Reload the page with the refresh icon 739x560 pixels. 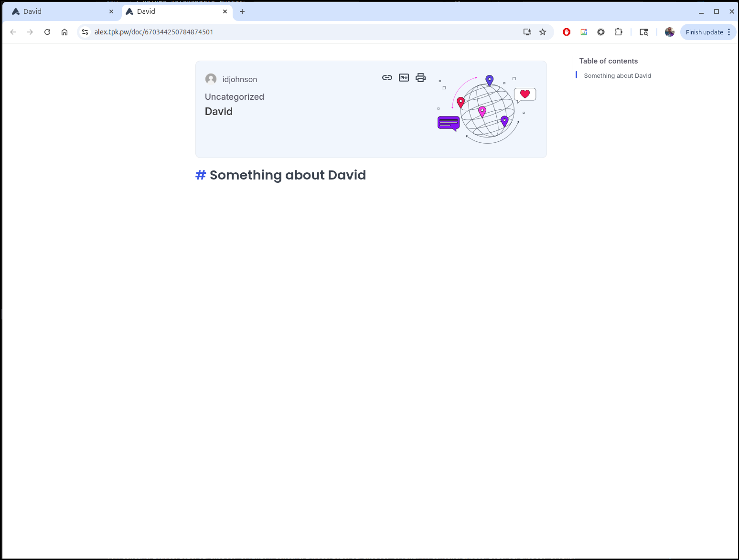click(x=47, y=32)
